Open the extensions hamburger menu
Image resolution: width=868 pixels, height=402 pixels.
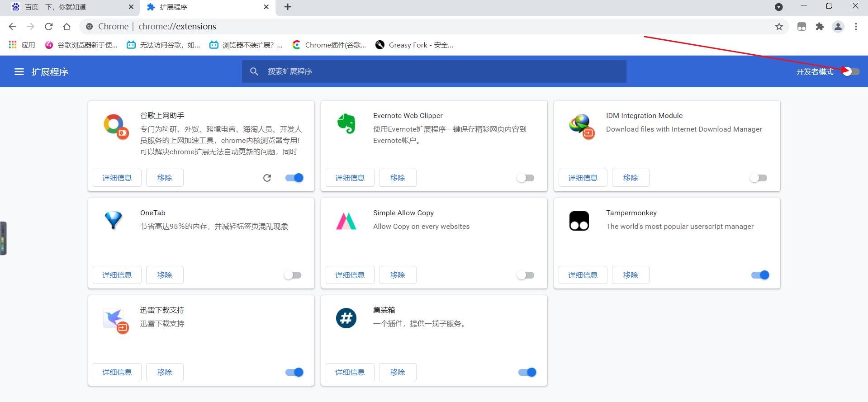pyautogui.click(x=19, y=72)
